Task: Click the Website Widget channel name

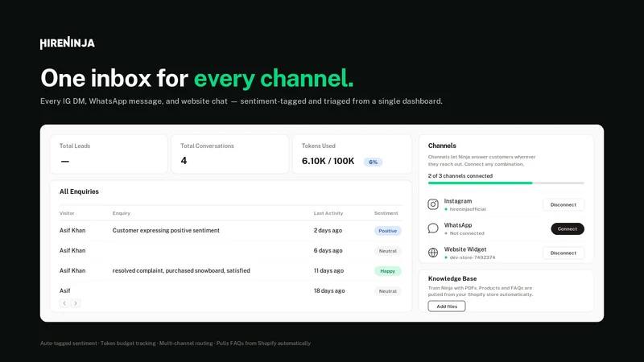Action: point(465,249)
